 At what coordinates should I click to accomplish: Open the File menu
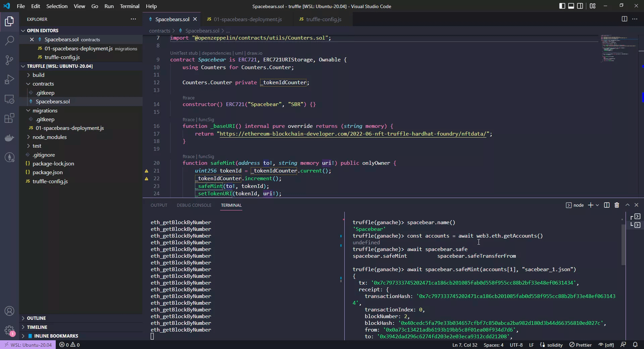[21, 6]
